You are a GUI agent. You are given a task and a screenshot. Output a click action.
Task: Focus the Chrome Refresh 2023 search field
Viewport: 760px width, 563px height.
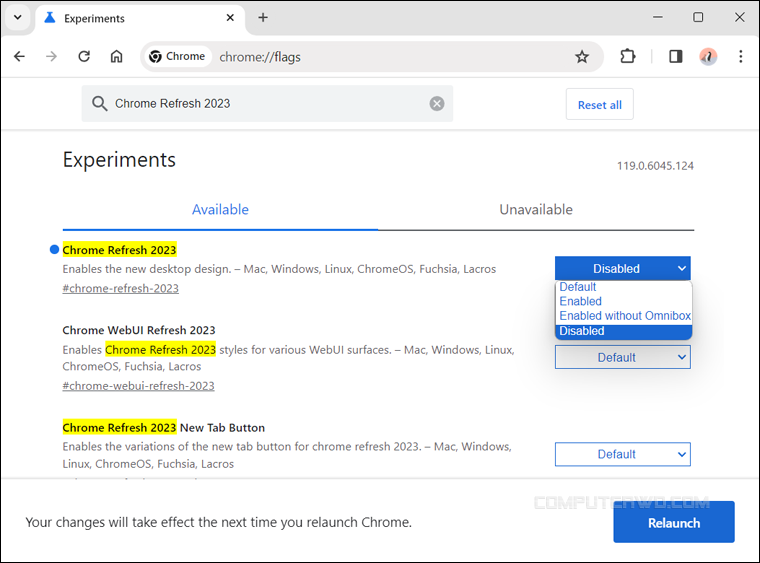267,103
